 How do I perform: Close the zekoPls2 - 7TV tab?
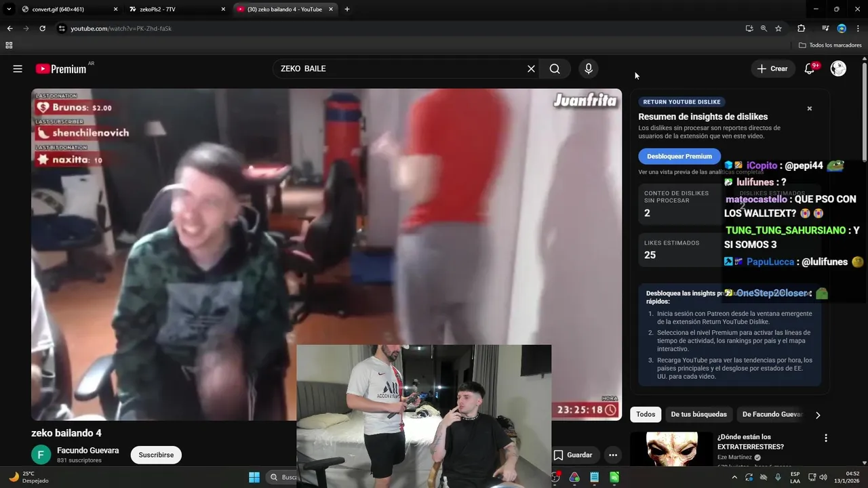(x=223, y=9)
